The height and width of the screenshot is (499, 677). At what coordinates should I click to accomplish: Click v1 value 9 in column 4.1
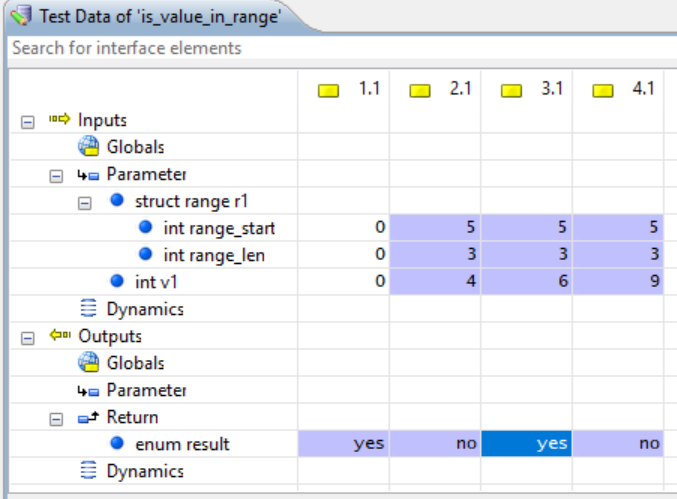(x=618, y=281)
